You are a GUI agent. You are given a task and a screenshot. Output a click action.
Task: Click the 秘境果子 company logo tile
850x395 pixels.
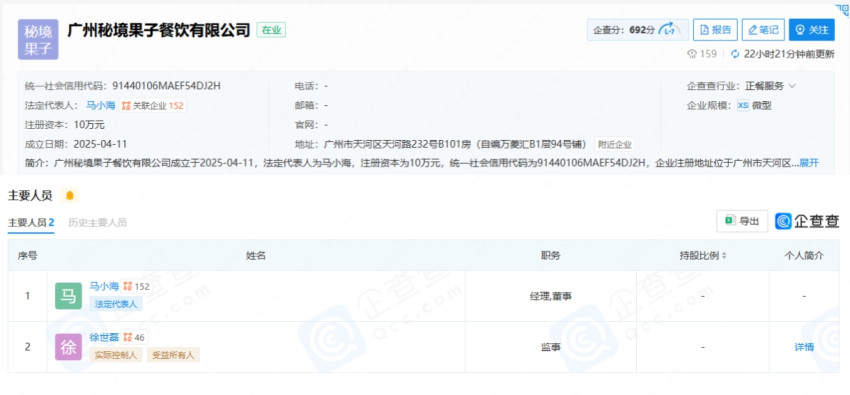tap(38, 40)
